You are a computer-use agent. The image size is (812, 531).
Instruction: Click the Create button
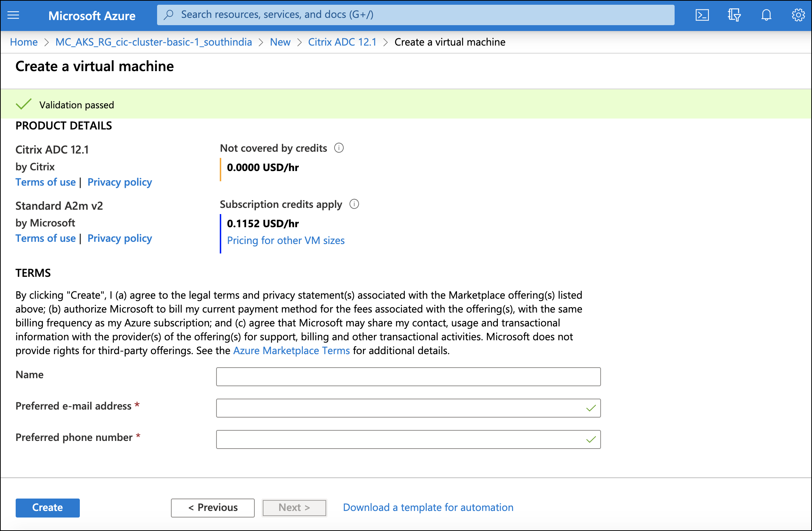[x=47, y=508]
